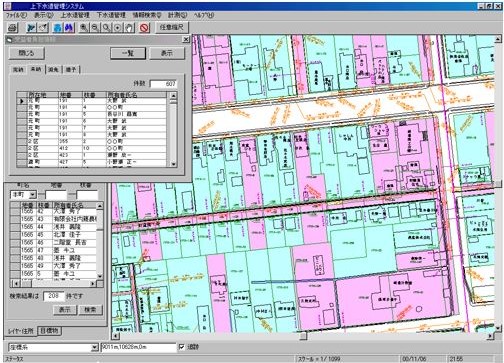This screenshot has height=363, width=504.
Task: Click the 一覧 button
Action: click(128, 53)
